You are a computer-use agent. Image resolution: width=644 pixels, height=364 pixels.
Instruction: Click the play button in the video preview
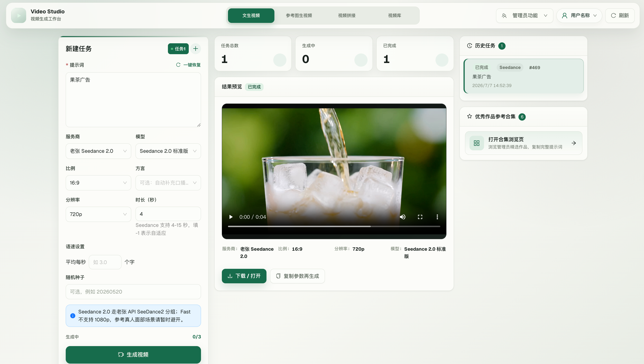pos(231,217)
